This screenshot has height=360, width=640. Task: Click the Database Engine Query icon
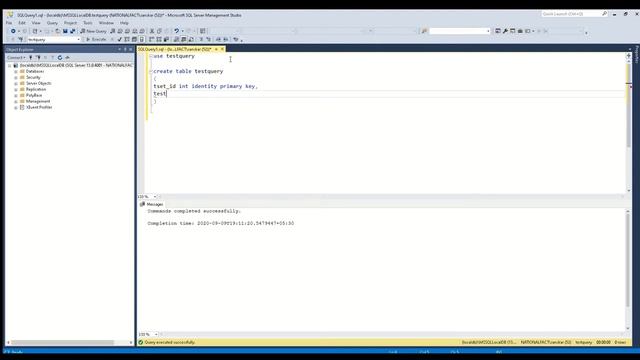tap(113, 31)
